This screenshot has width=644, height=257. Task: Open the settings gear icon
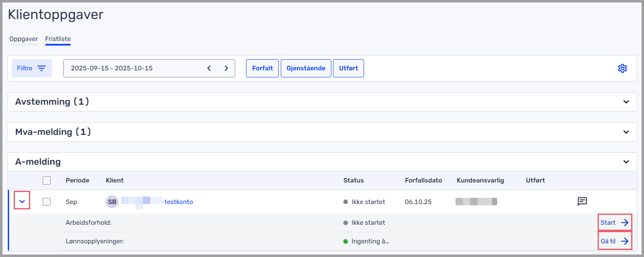click(x=622, y=68)
